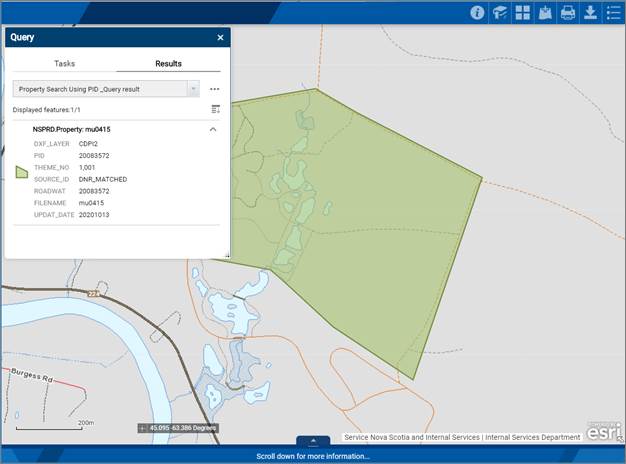Click the NSPRD.Property: mu0415 title
Viewport: 626px width, 464px height.
point(71,129)
